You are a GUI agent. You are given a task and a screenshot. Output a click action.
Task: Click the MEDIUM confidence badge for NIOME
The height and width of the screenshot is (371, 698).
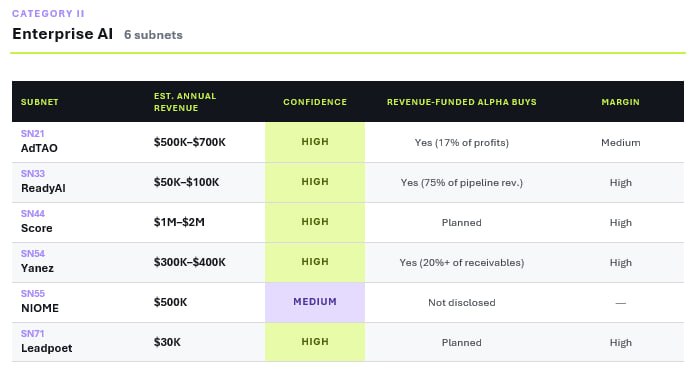click(x=315, y=302)
